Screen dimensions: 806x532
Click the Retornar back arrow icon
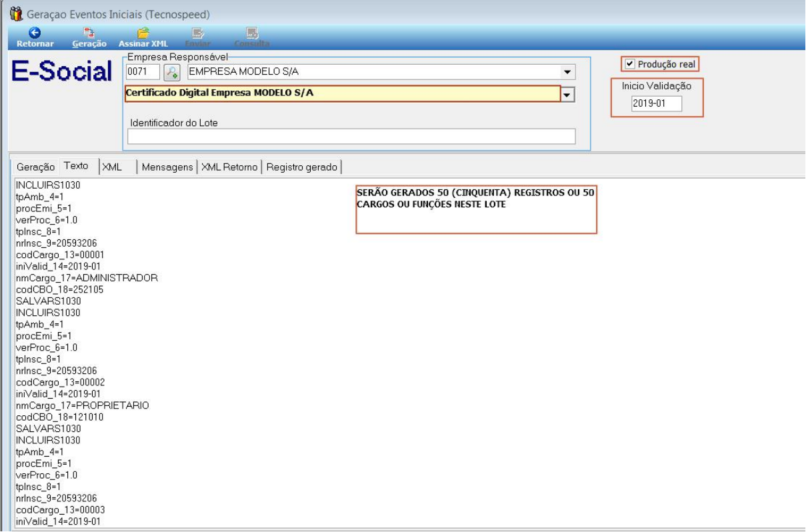(35, 32)
